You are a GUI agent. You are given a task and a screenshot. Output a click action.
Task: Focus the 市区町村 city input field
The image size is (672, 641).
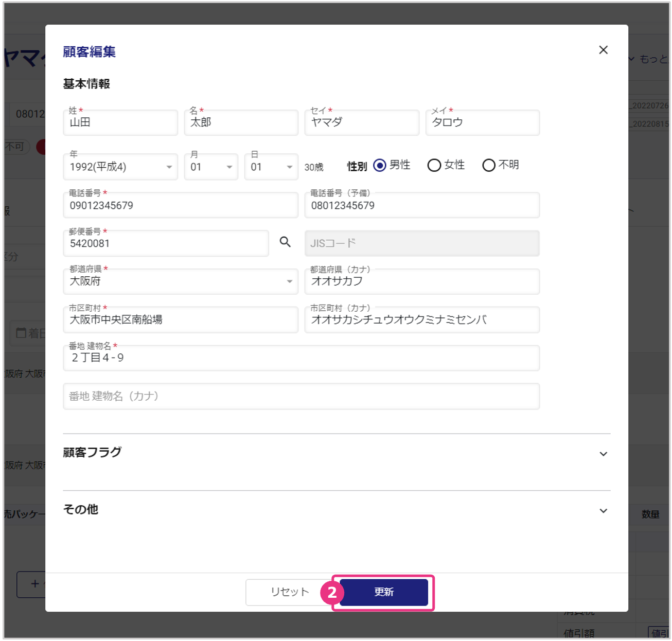click(180, 320)
